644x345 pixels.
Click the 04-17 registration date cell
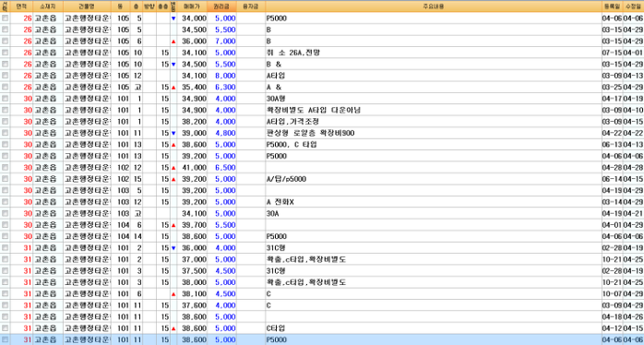pos(612,99)
